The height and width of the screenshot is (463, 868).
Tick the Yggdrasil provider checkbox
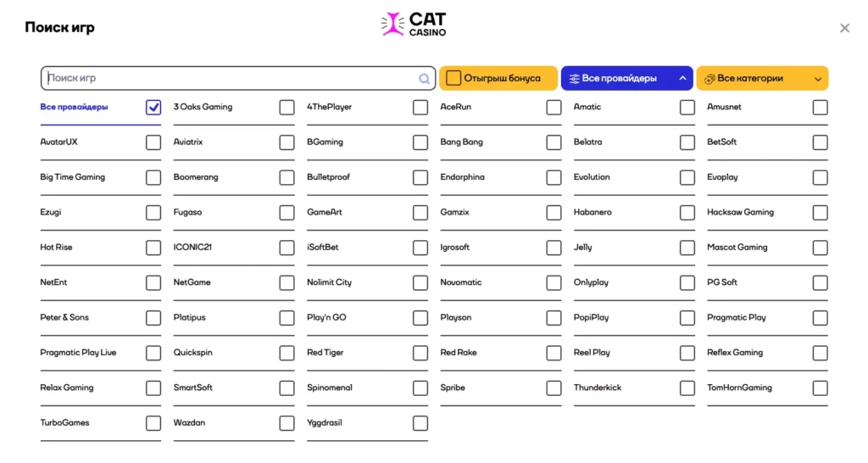coord(420,423)
